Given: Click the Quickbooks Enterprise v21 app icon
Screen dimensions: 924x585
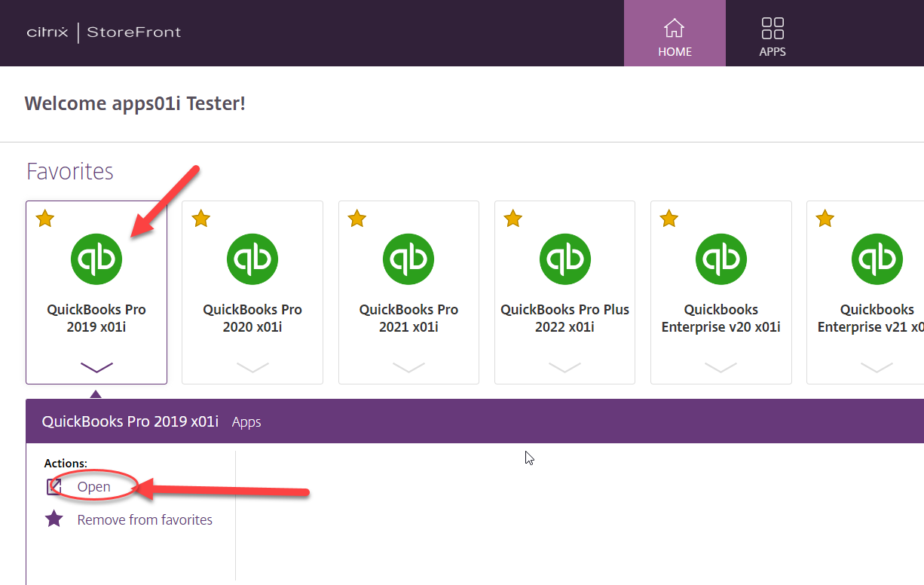Looking at the screenshot, I should tap(877, 259).
